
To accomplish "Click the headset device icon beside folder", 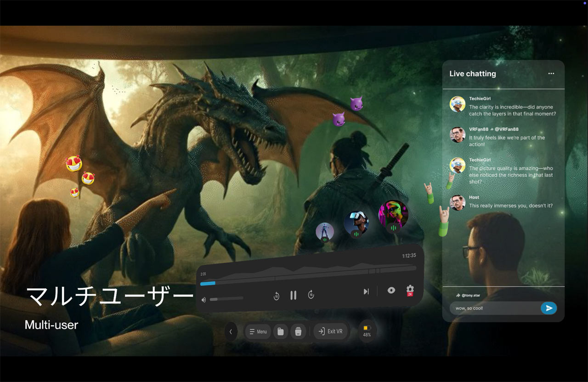I will 298,331.
